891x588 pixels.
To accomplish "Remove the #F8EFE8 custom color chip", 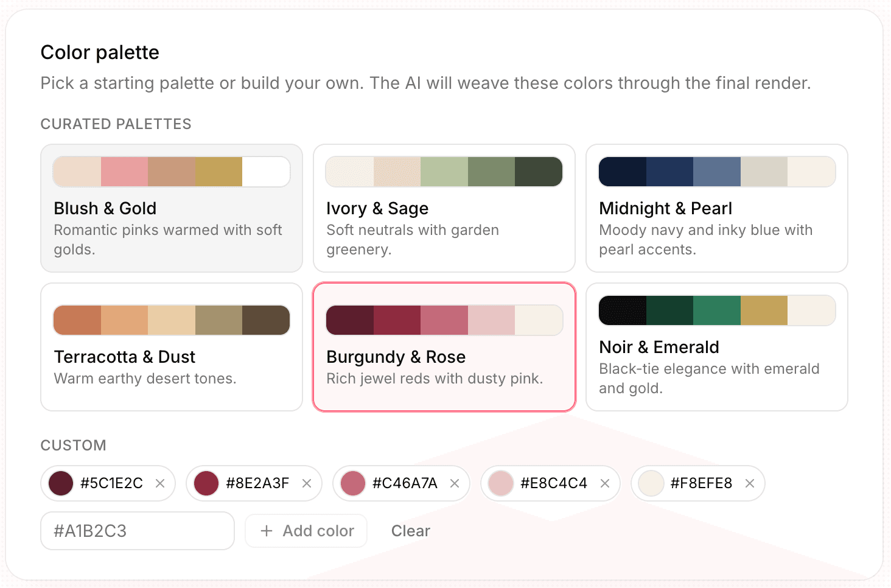I will tap(750, 483).
